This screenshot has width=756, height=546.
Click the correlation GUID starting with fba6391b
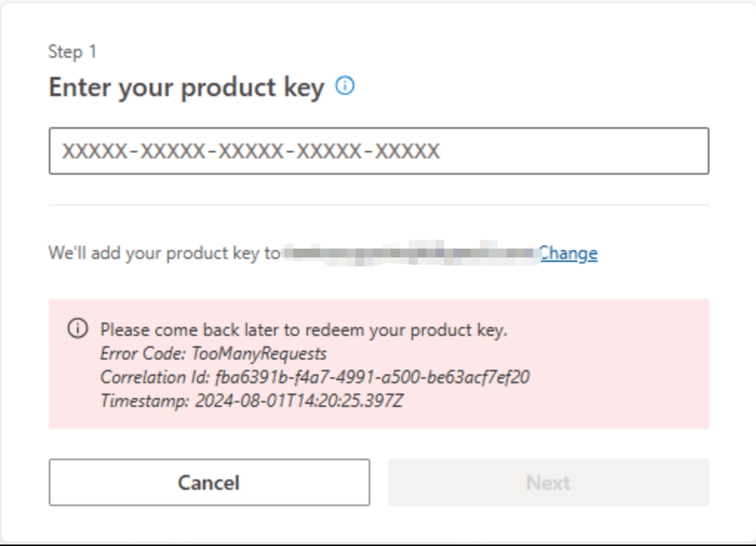point(372,377)
